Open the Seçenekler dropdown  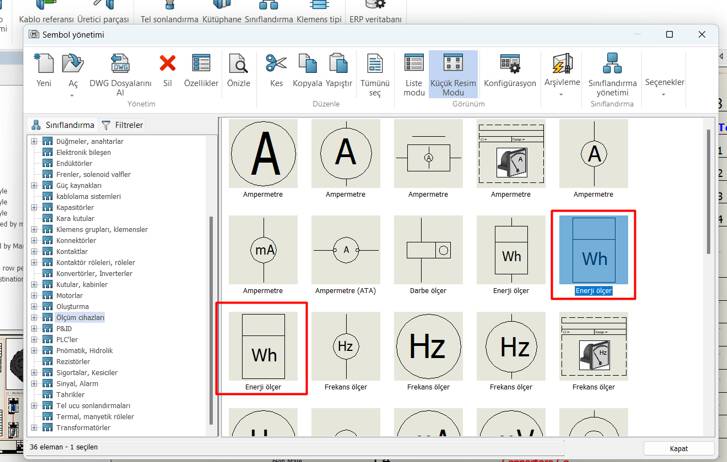(664, 86)
